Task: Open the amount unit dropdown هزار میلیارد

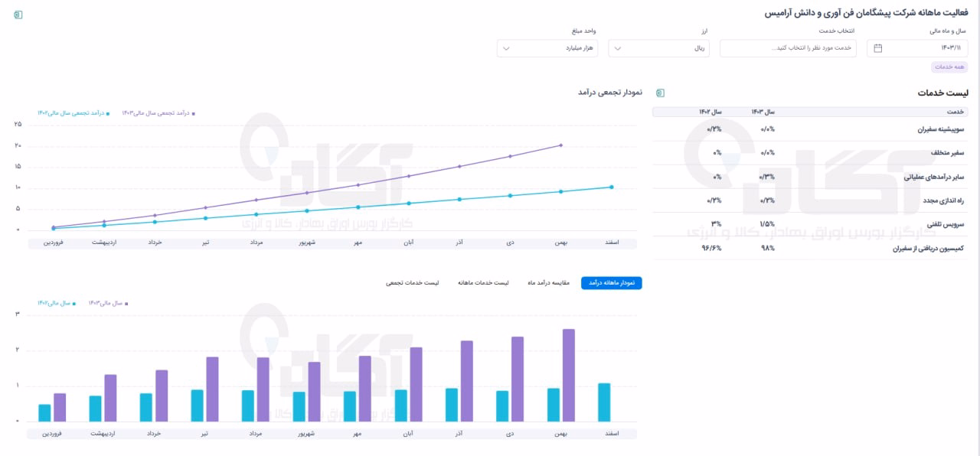Action: [x=547, y=48]
